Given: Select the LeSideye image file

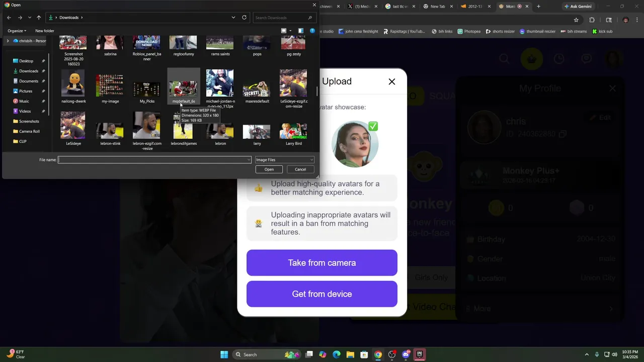Looking at the screenshot, I should pyautogui.click(x=73, y=129).
